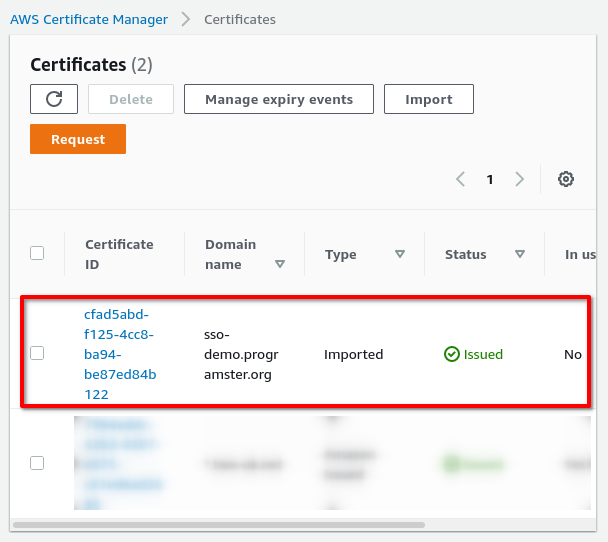The width and height of the screenshot is (608, 542).
Task: Go to next page of certificates
Action: pyautogui.click(x=520, y=179)
